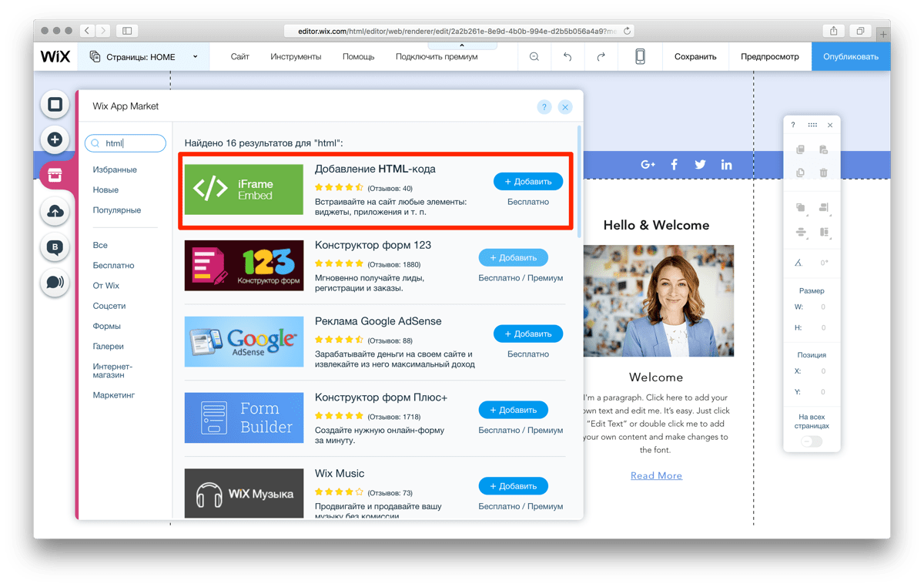Screen dimensions: 924x587
Task: Open the Uploads cloud icon
Action: coord(55,211)
